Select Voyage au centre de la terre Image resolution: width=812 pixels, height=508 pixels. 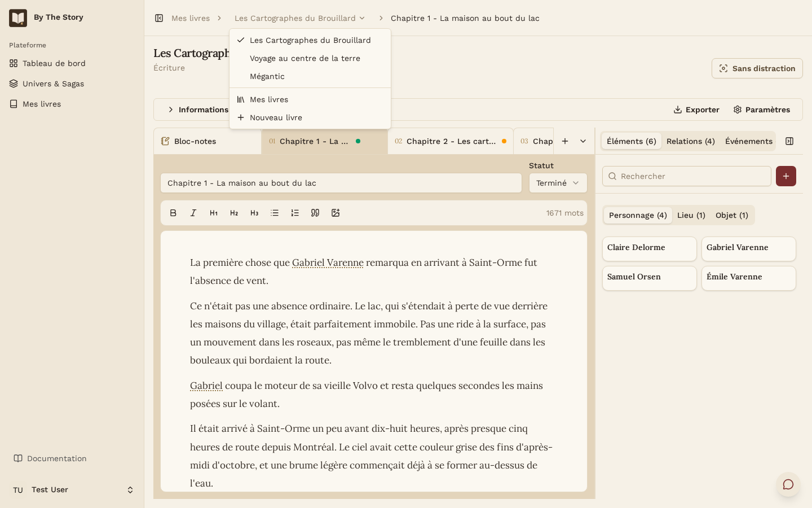310,58
